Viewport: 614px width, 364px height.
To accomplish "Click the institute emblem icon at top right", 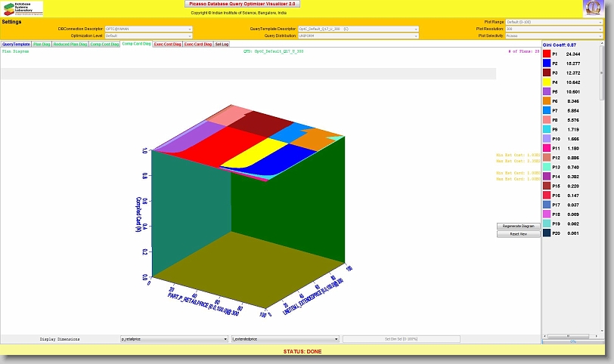I will click(593, 8).
